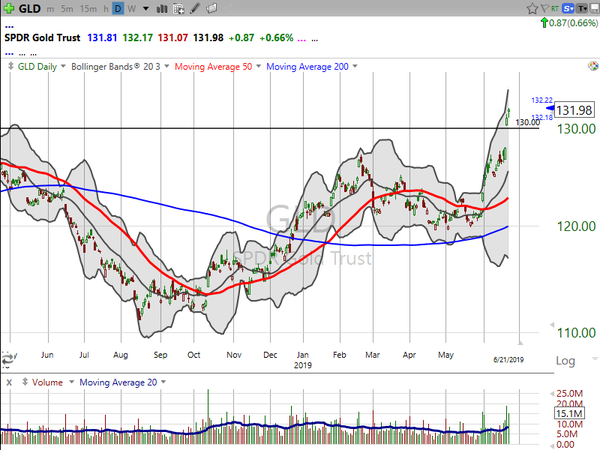The image size is (600, 450).
Task: Click the triangle left of 25.0M volume label
Action: (x=552, y=394)
